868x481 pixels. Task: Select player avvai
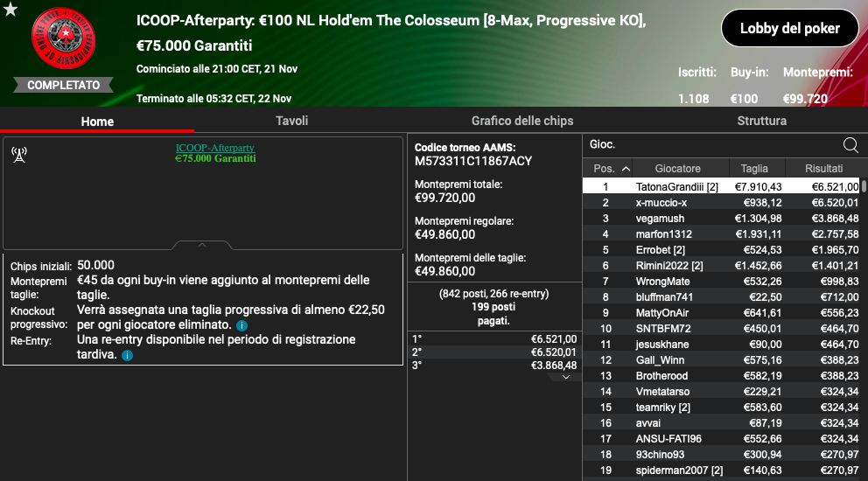(647, 423)
